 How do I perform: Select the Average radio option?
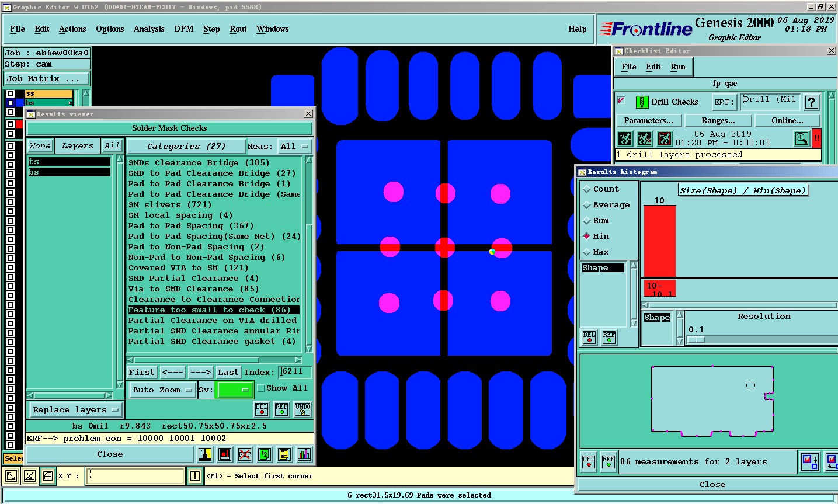click(587, 205)
